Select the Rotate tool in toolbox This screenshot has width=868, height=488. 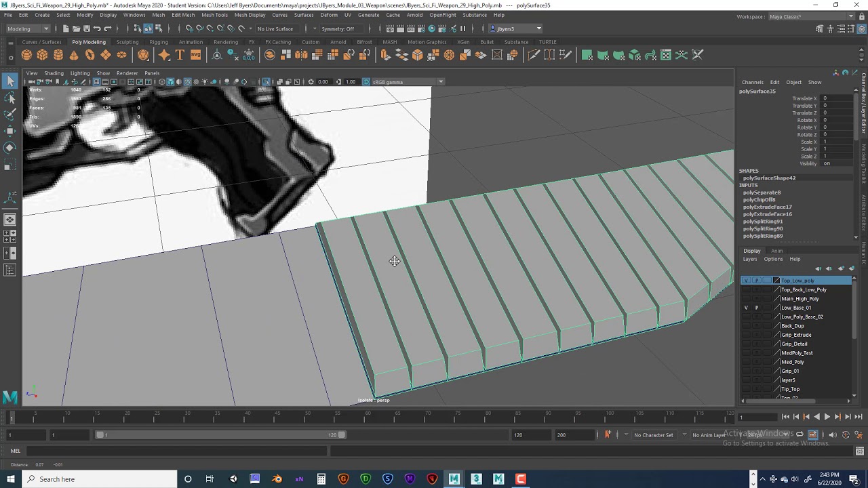pyautogui.click(x=9, y=148)
